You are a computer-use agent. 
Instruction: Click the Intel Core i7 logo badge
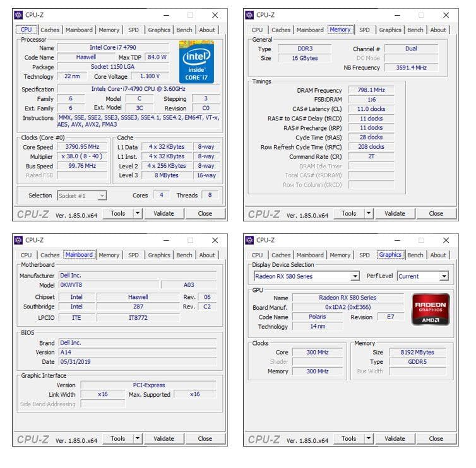pyautogui.click(x=196, y=62)
